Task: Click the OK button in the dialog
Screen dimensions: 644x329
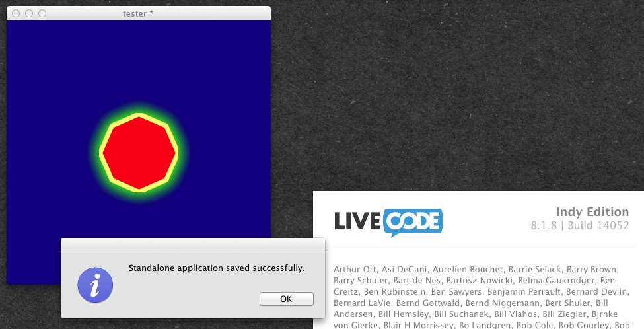Action: pos(286,299)
